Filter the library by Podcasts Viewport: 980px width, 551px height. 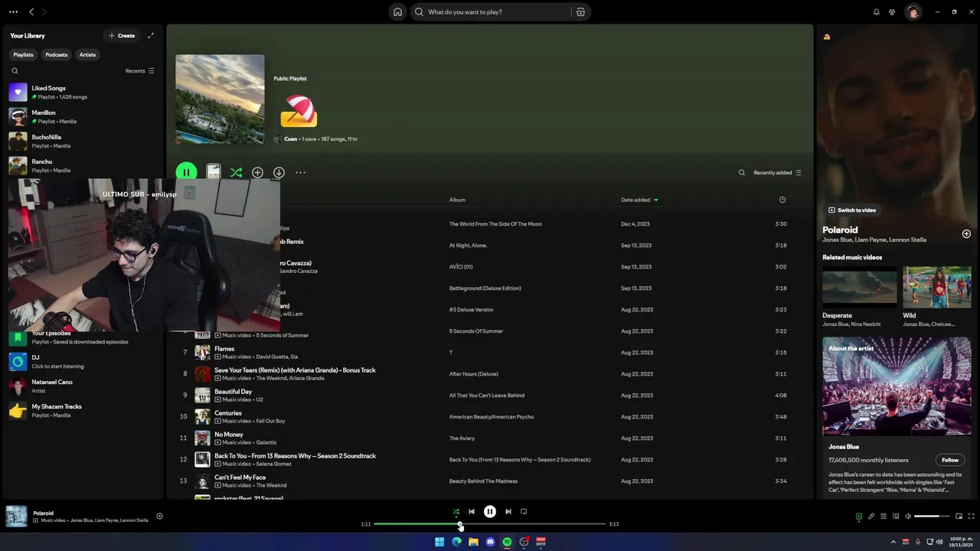coord(56,55)
